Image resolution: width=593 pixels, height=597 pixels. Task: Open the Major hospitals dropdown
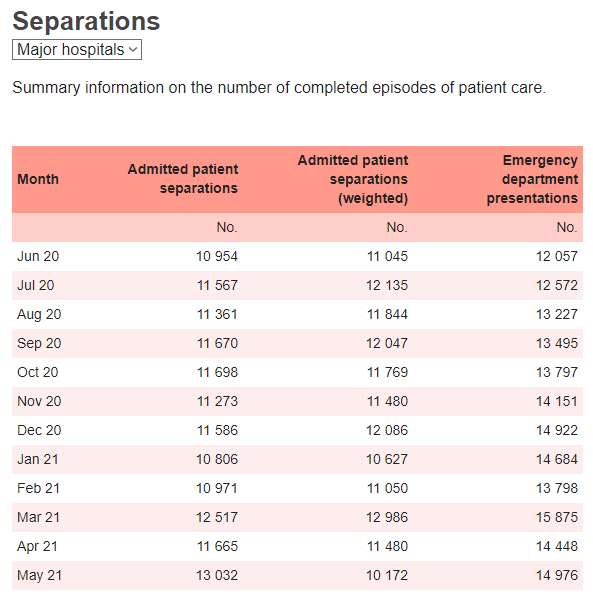click(x=77, y=49)
